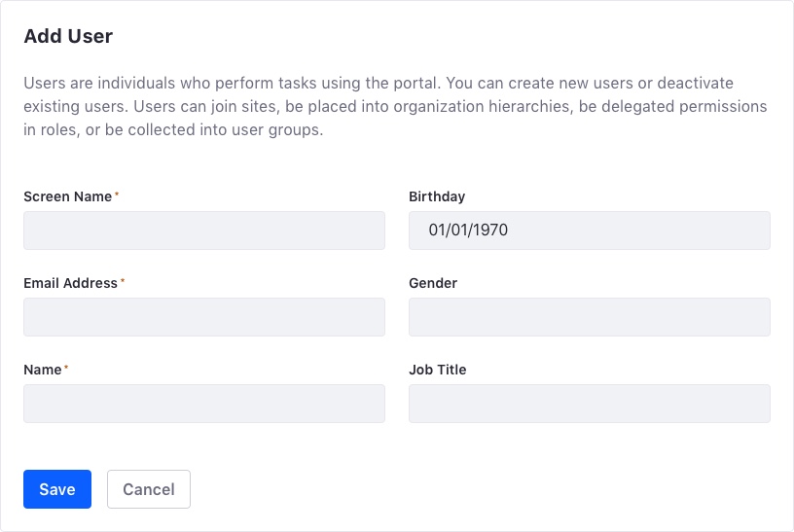Click the Screen Name label
Viewport: 794px width, 532px height.
67,196
